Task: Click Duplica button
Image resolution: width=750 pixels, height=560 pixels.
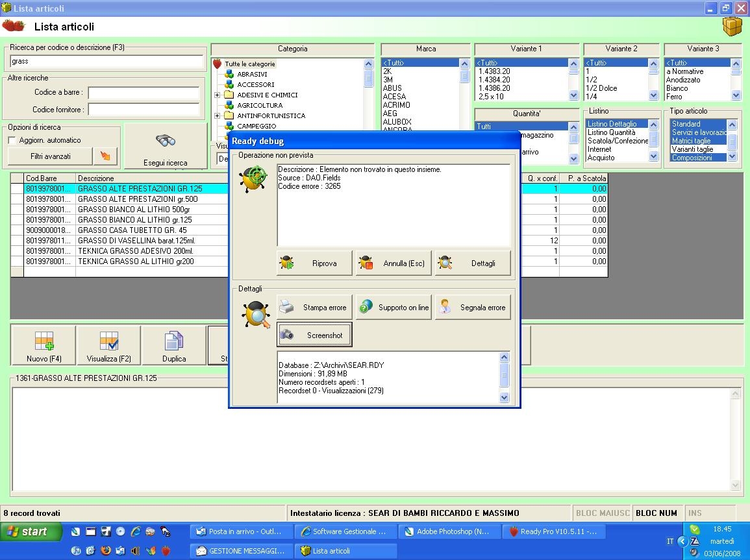Action: point(174,346)
